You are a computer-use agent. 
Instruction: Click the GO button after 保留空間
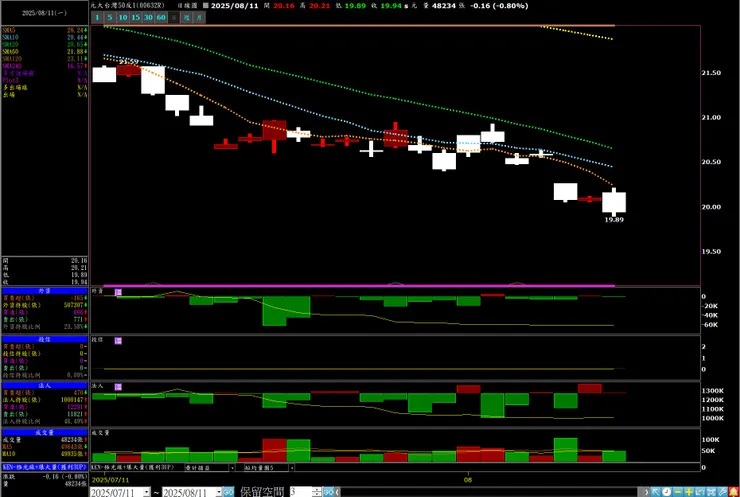point(328,492)
